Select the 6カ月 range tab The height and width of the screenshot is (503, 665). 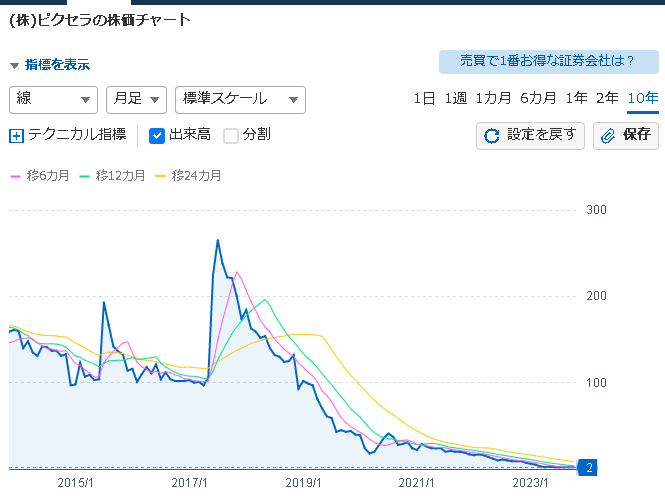pos(538,98)
